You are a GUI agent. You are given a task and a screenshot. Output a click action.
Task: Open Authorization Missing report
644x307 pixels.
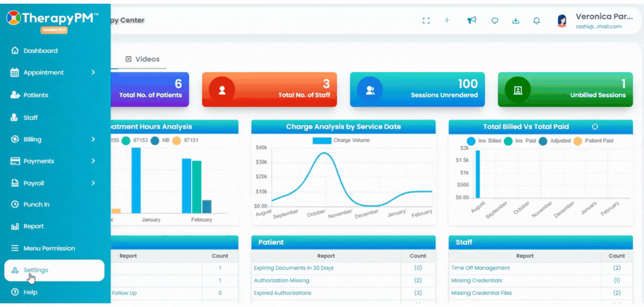point(281,280)
